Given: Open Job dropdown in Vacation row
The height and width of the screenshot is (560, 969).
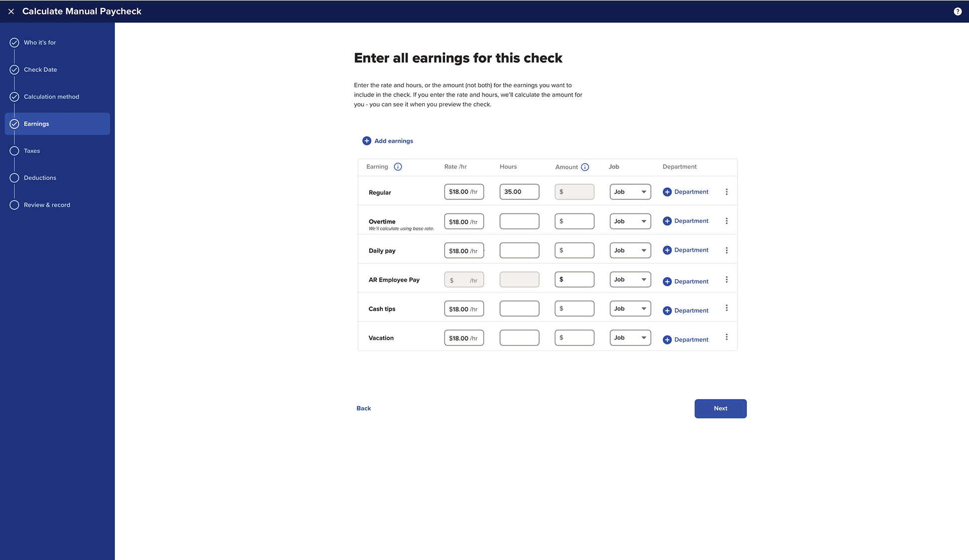Looking at the screenshot, I should tap(630, 338).
